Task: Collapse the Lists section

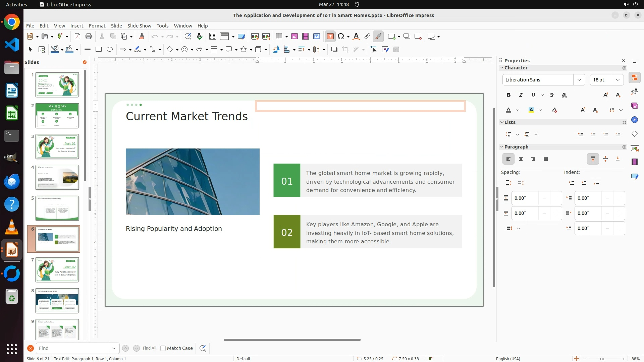Action: (502, 122)
